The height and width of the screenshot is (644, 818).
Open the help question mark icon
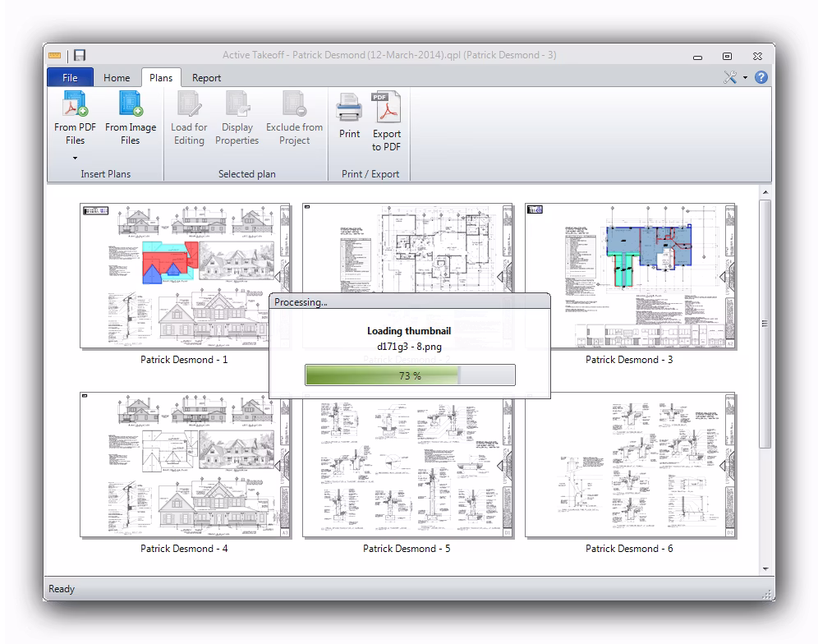tap(761, 77)
